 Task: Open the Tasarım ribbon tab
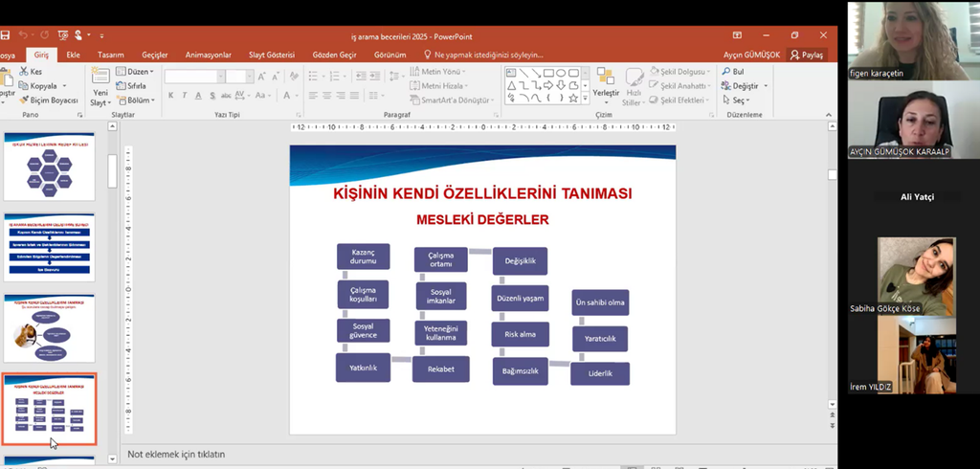pos(111,55)
